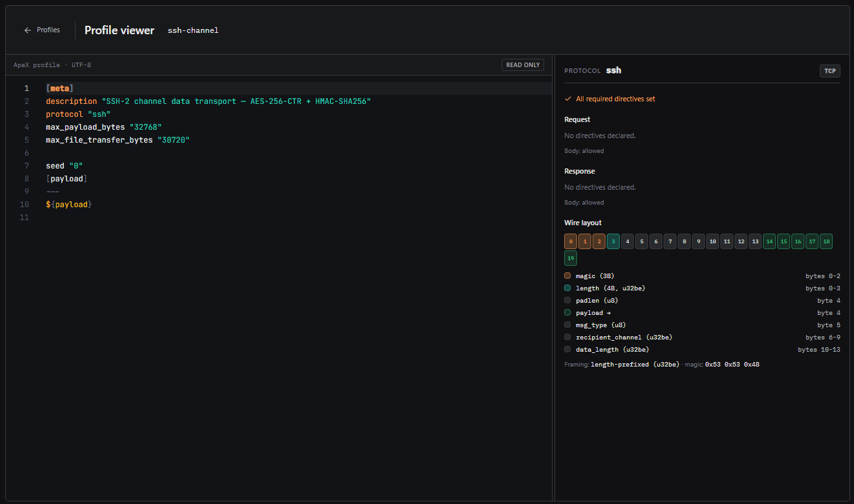Click All required directives set status
854x504 pixels.
[610, 99]
